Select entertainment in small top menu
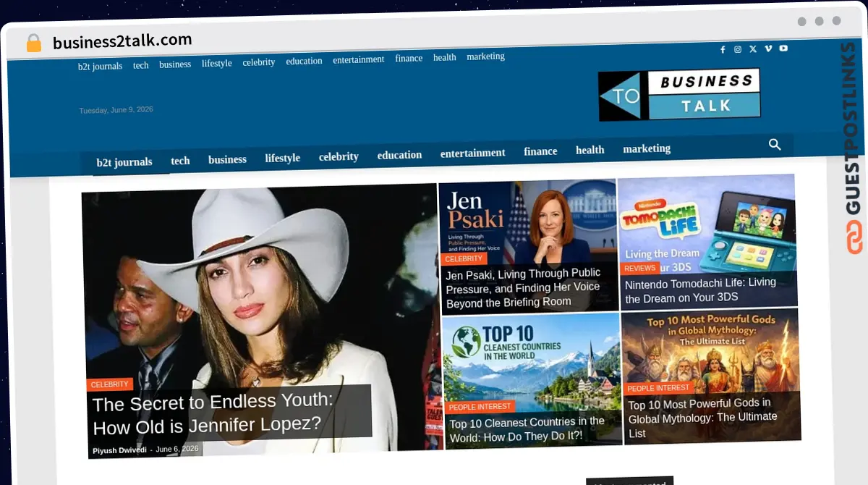Image resolution: width=868 pixels, height=485 pixels. (359, 60)
